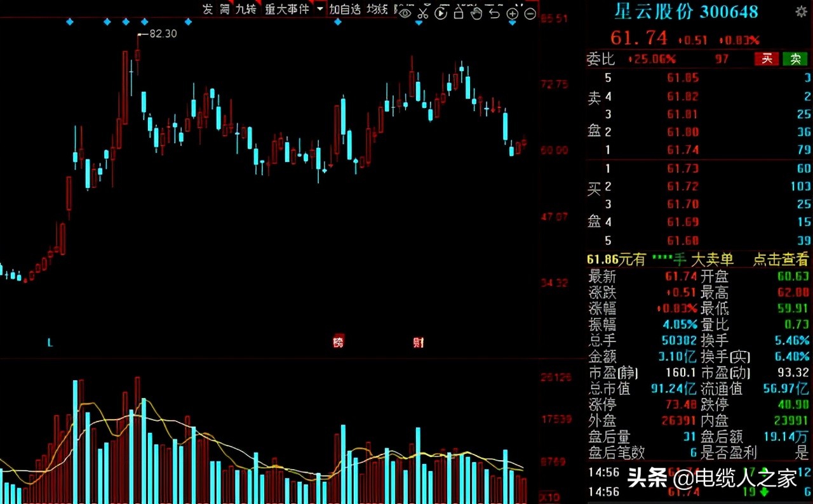Image resolution: width=813 pixels, height=504 pixels.
Task: Click the 涨停 limit-up price 73.48
Action: 681,404
